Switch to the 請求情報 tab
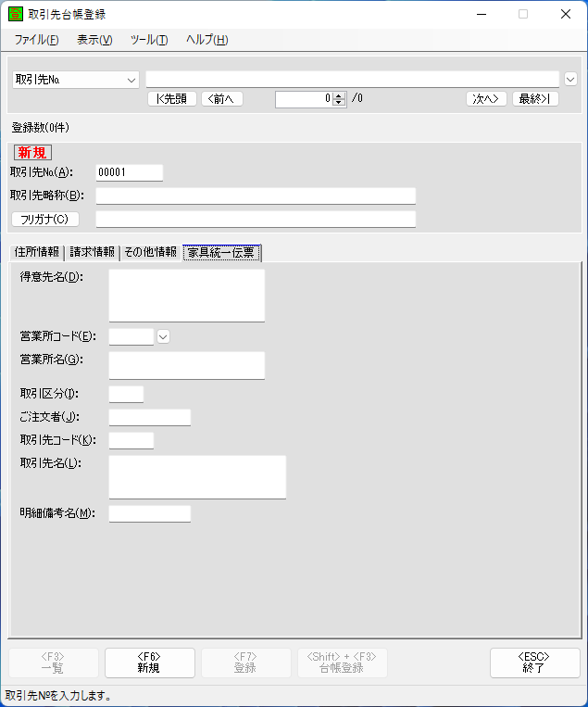This screenshot has width=588, height=707. click(92, 252)
